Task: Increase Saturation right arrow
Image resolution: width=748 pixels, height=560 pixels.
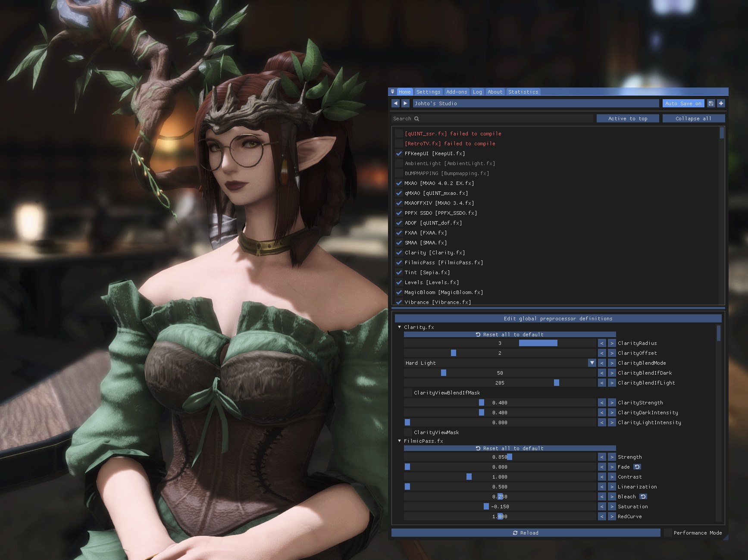Action: (x=612, y=507)
